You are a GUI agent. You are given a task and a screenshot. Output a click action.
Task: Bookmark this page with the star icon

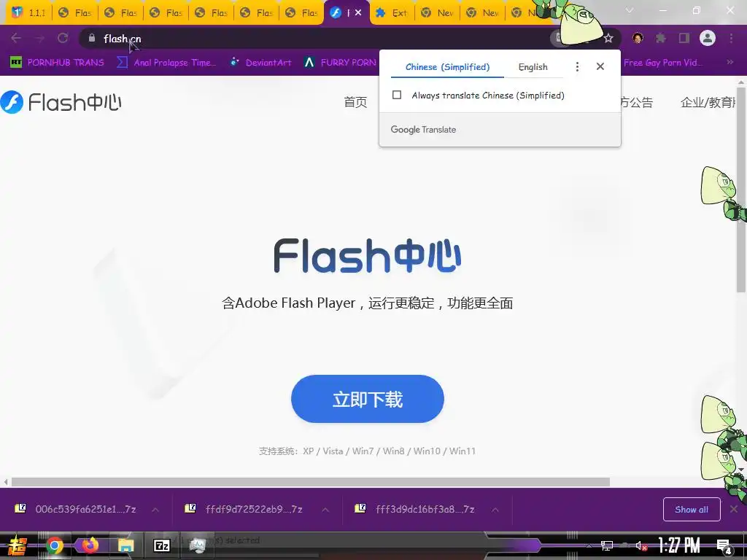click(608, 38)
